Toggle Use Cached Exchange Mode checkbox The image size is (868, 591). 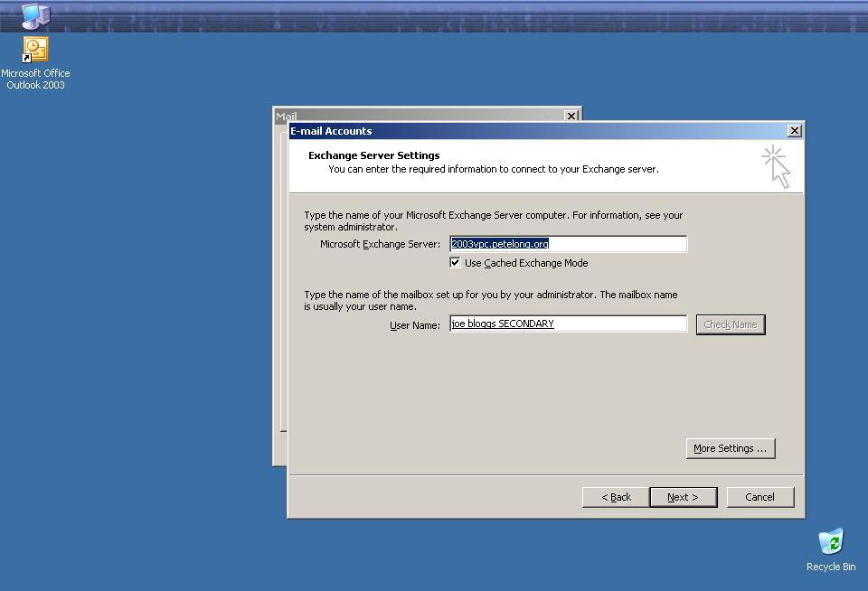(x=455, y=263)
